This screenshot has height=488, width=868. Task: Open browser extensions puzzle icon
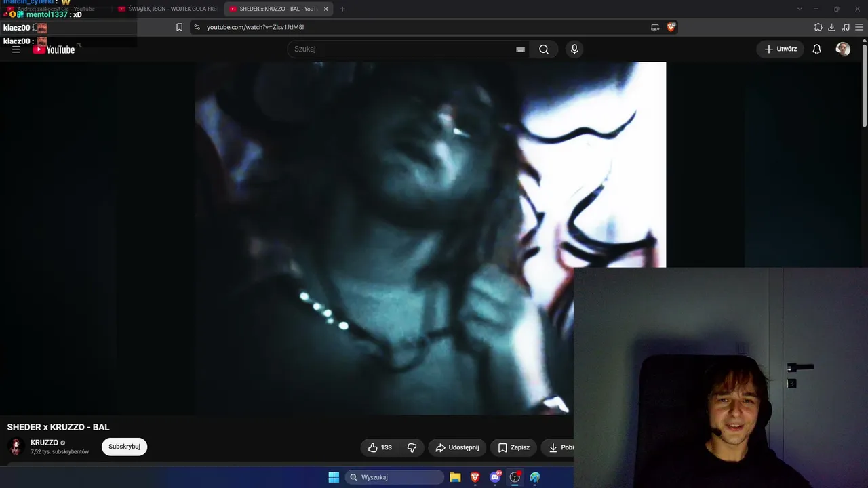[x=818, y=27]
